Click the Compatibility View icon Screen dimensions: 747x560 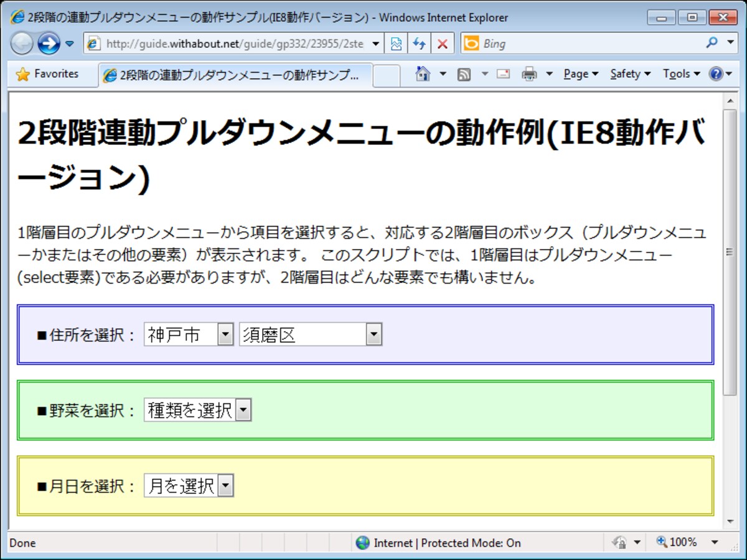click(397, 44)
